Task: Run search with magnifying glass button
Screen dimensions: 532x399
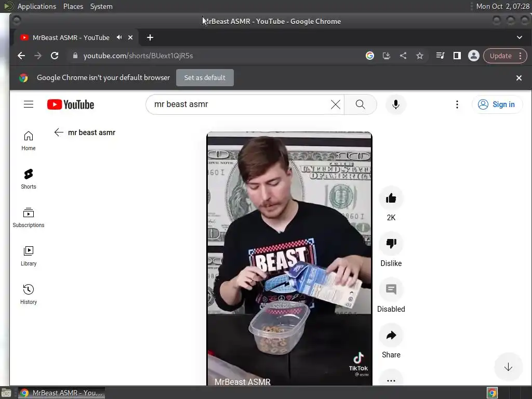Action: [361, 104]
